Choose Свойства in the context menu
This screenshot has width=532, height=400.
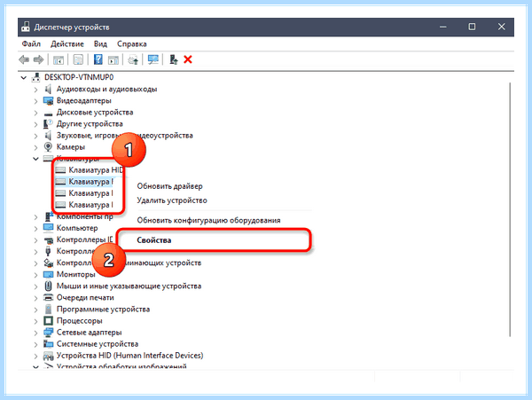[154, 240]
